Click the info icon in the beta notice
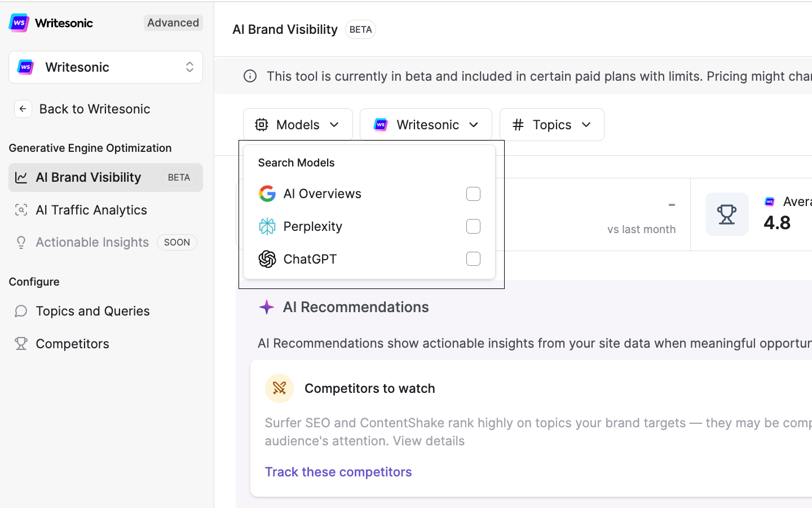Screen dimensions: 812x508 (250, 76)
